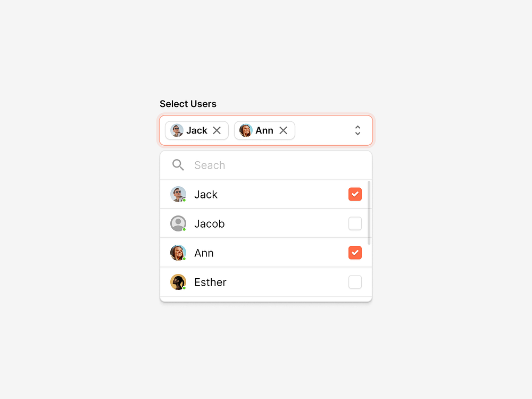Click into the Search text field
The height and width of the screenshot is (399, 532).
(x=266, y=165)
